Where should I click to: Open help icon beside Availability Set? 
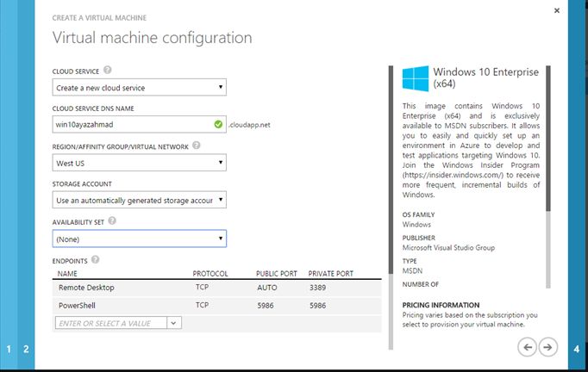pyautogui.click(x=112, y=221)
